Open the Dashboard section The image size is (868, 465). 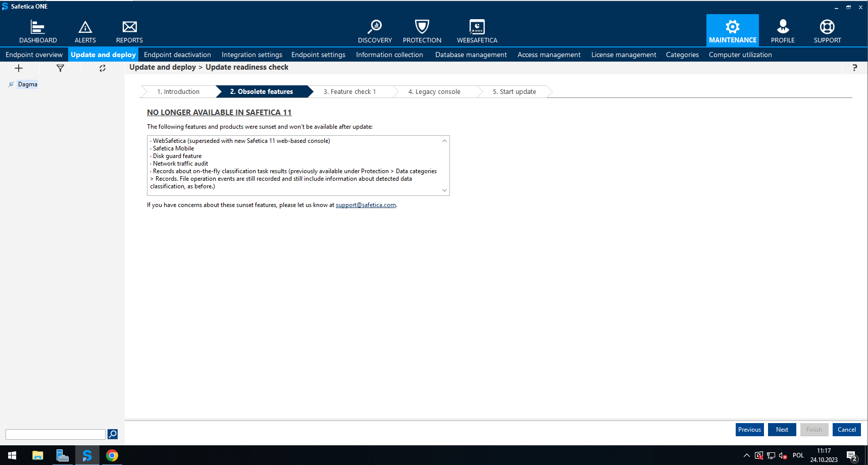point(38,31)
